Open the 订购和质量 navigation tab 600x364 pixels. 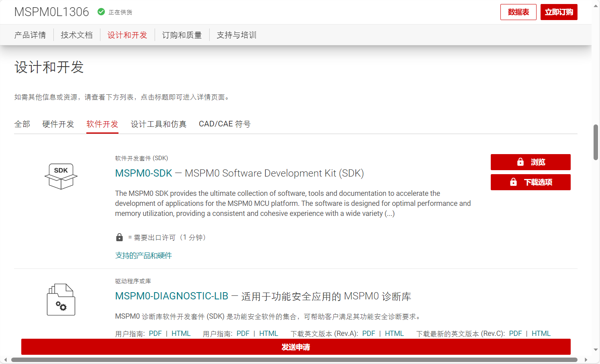[x=182, y=35]
